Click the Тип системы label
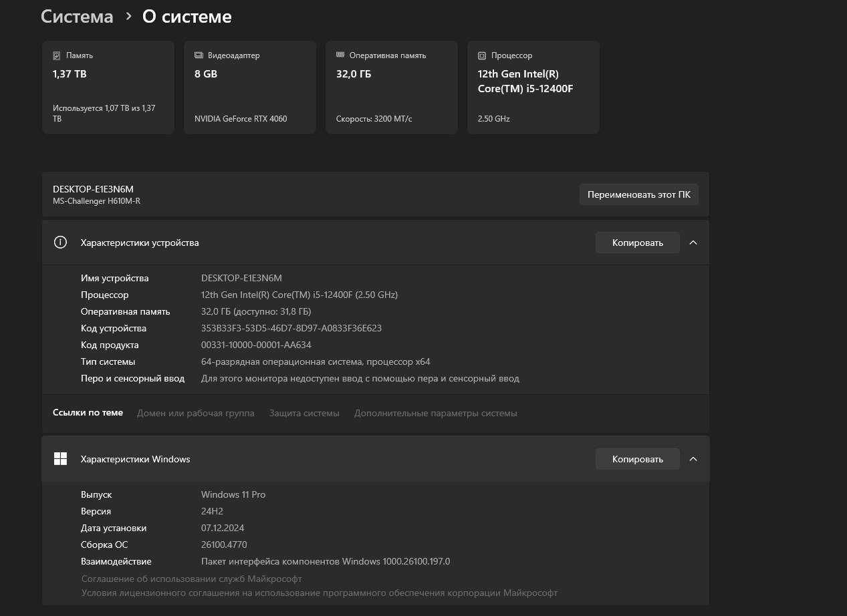Screen dimensions: 847x616 point(108,361)
